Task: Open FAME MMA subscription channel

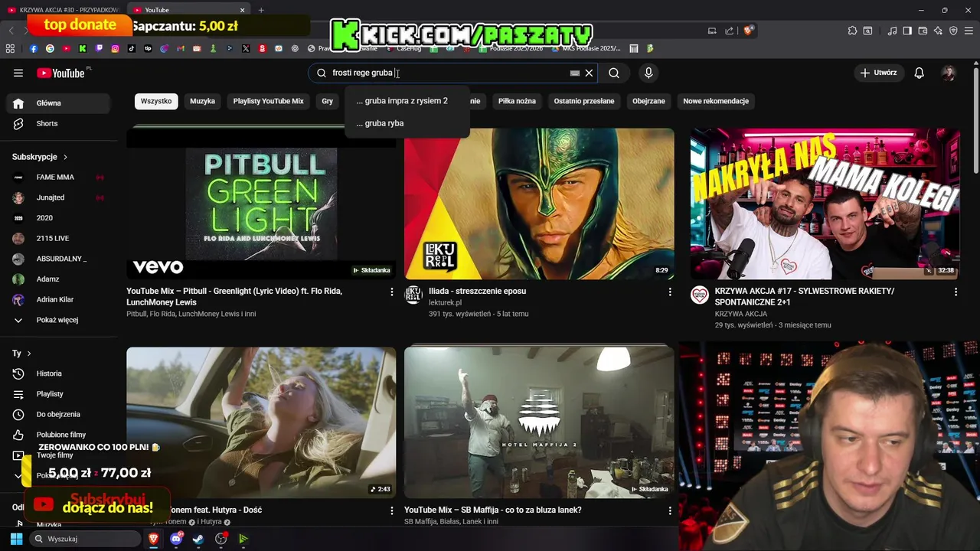Action: pyautogui.click(x=59, y=178)
